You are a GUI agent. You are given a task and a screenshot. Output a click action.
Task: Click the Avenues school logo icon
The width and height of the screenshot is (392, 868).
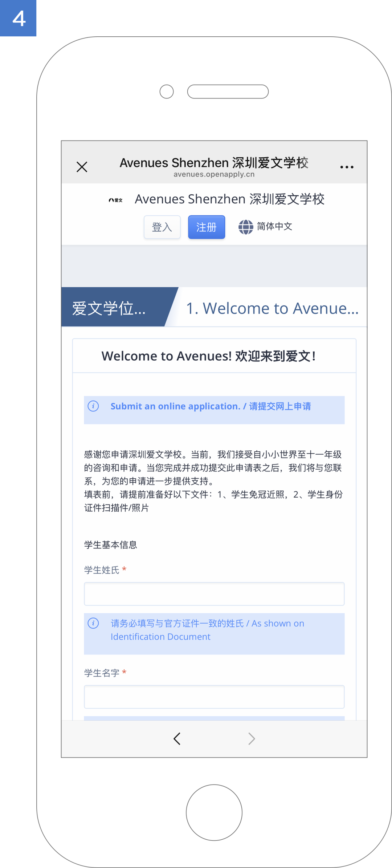point(116,200)
